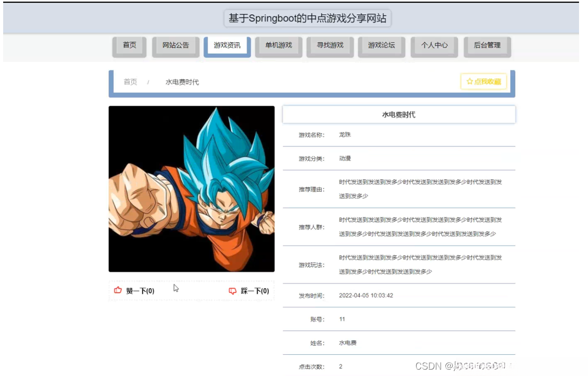
Task: Open the 寻找游戏 find games tab
Action: (x=330, y=45)
